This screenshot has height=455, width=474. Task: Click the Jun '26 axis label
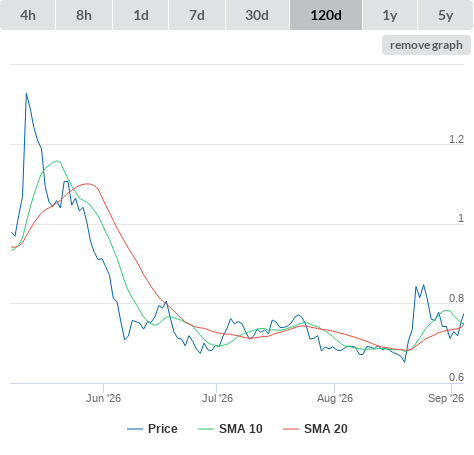coord(103,398)
